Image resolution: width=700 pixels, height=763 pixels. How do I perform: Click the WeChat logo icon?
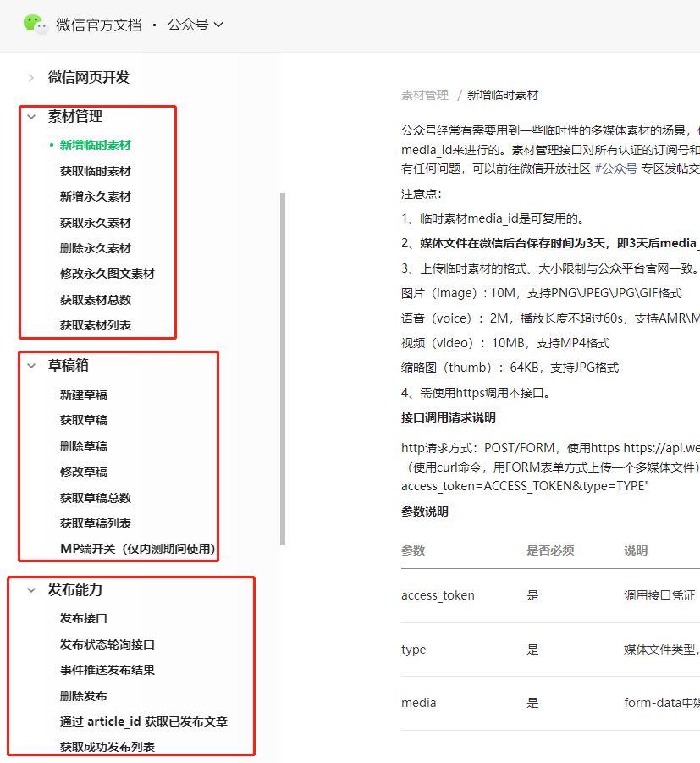click(36, 25)
